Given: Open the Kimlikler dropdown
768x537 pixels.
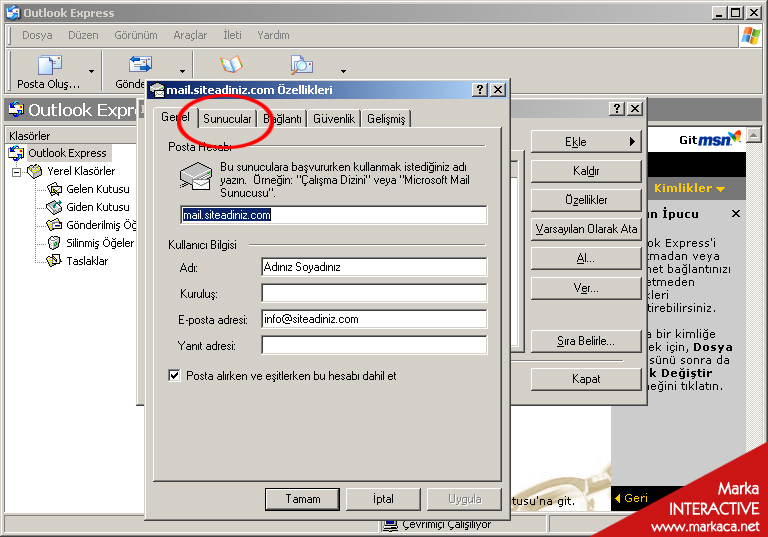Looking at the screenshot, I should tap(689, 188).
